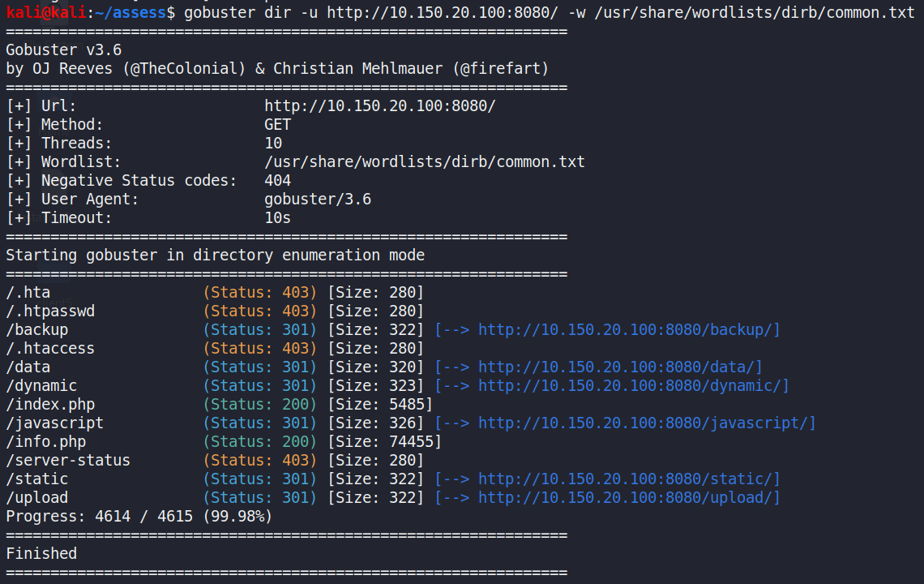Click the /info.php result path
Image resolution: width=924 pixels, height=584 pixels.
(x=46, y=442)
